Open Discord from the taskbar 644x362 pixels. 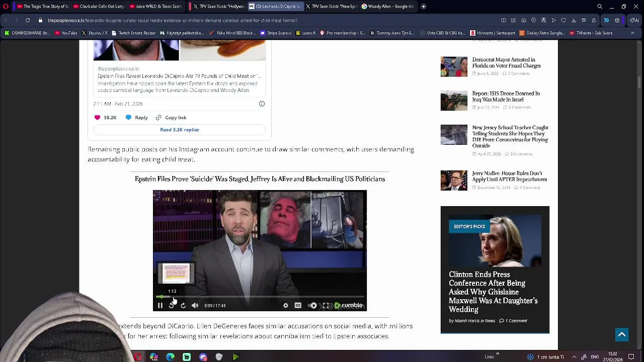click(x=203, y=357)
